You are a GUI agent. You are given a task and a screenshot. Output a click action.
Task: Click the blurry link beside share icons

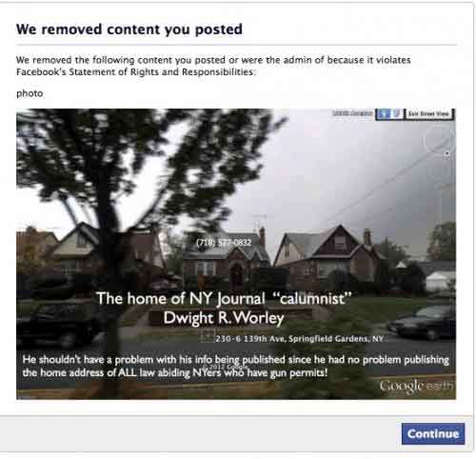click(353, 113)
